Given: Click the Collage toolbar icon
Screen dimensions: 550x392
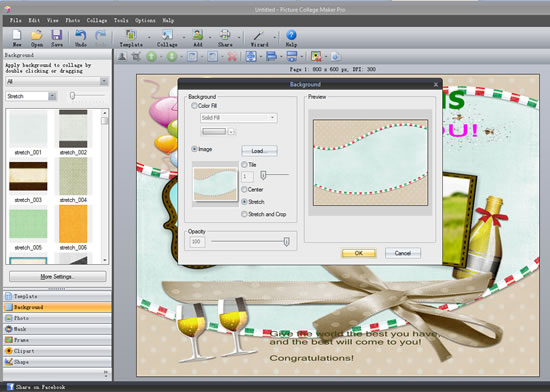Looking at the screenshot, I should click(167, 35).
